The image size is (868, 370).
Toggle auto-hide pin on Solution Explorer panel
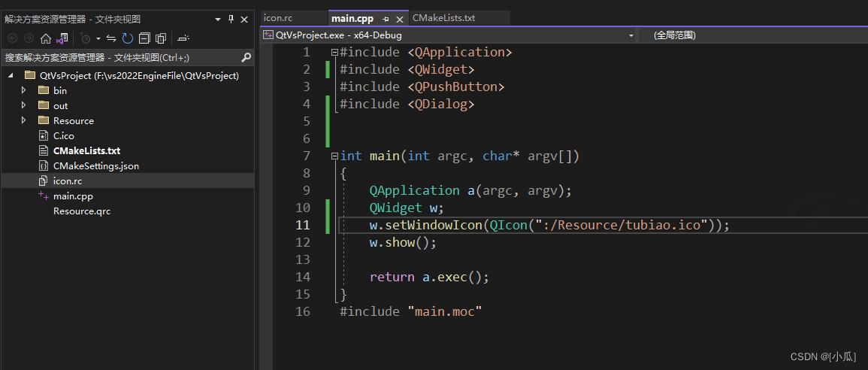click(231, 19)
